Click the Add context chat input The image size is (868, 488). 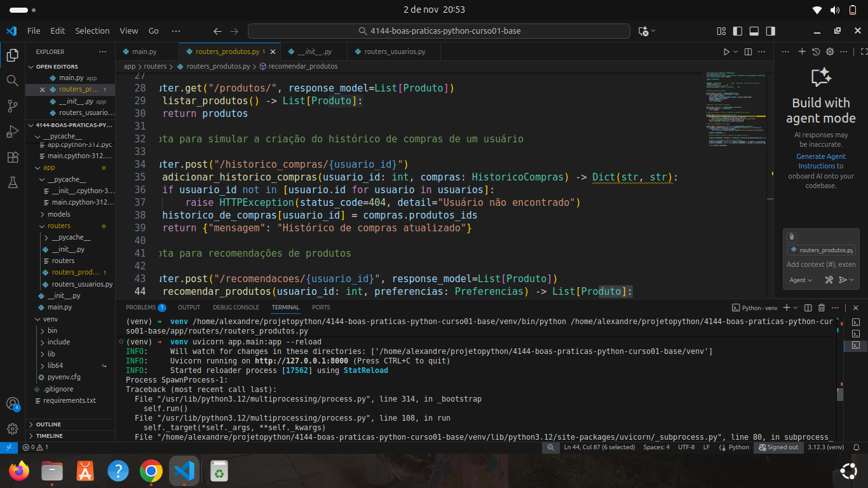coord(820,264)
